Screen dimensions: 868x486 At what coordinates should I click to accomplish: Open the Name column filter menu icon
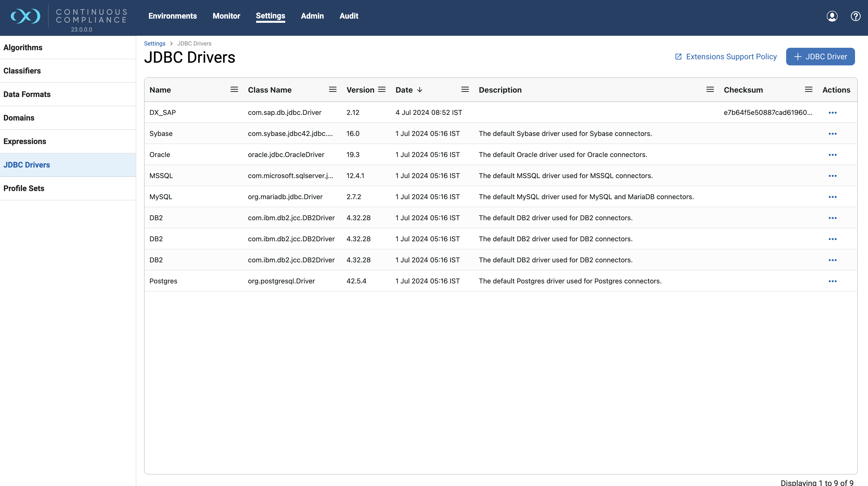234,90
